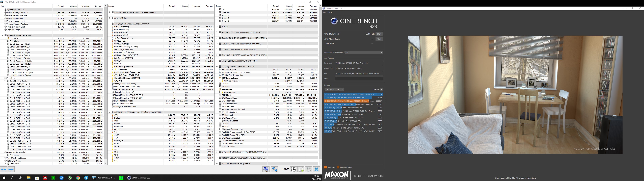Viewport: 644px width, 181px height.
Task: Select the CPU (Tctl/Tdie) sensor row
Action: [163, 27]
